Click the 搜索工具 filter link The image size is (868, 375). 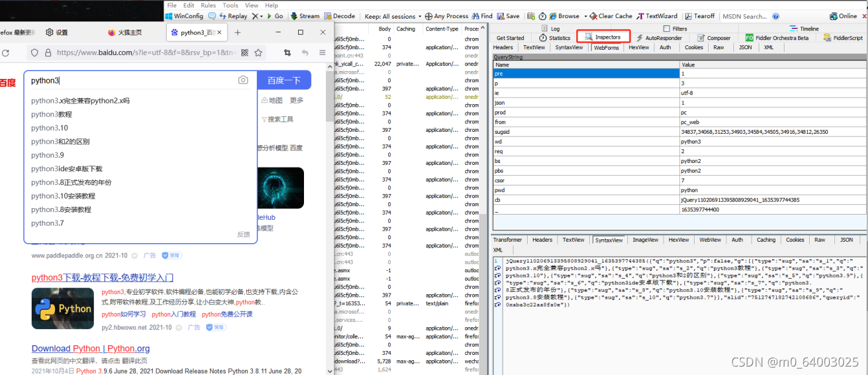(277, 120)
